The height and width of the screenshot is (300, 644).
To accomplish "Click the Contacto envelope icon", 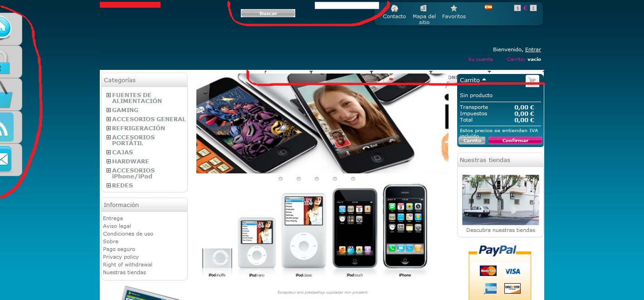I will 395,8.
